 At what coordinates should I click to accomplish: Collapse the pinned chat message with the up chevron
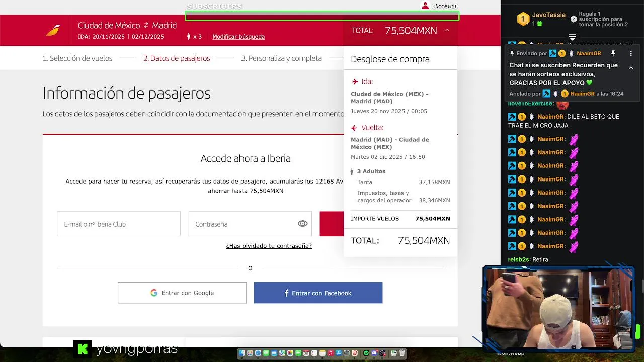(631, 67)
